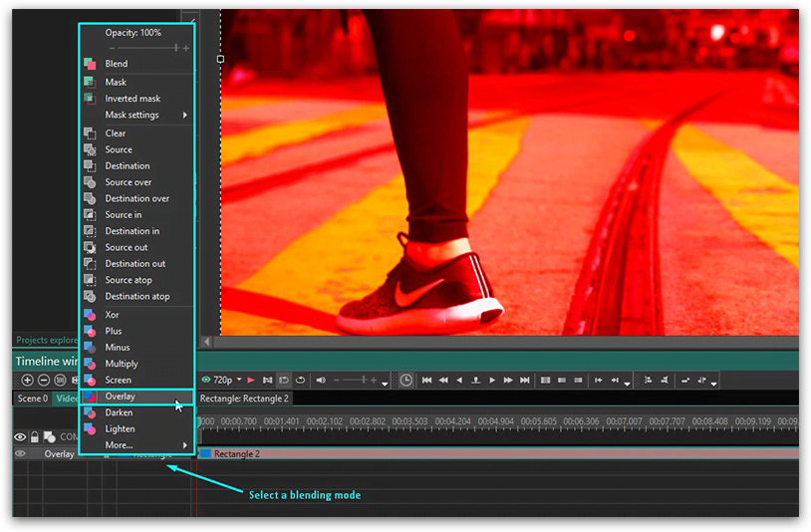Choose the Blend mode entry

[x=137, y=64]
